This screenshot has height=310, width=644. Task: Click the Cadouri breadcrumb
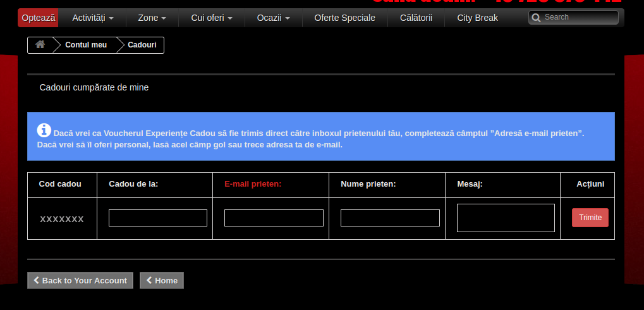click(x=142, y=45)
